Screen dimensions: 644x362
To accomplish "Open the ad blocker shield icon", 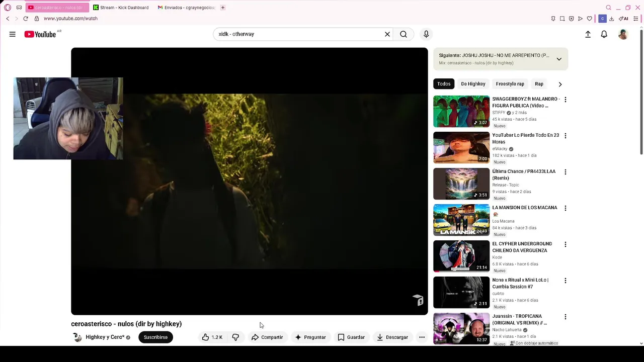I will (571, 19).
